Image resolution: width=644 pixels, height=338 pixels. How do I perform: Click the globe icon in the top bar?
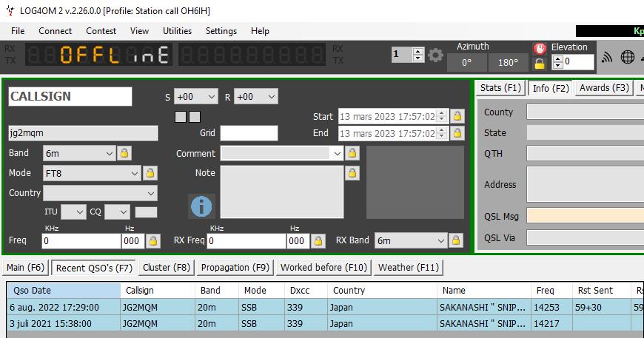coord(627,57)
